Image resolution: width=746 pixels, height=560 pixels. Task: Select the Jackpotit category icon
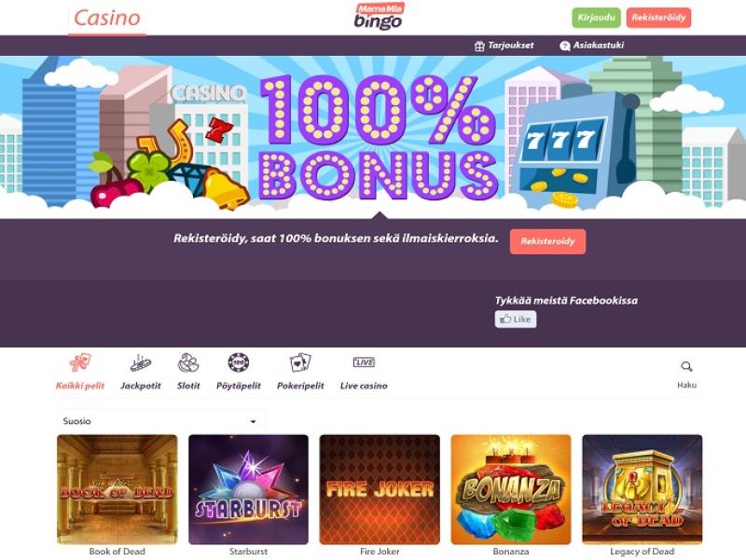[141, 363]
